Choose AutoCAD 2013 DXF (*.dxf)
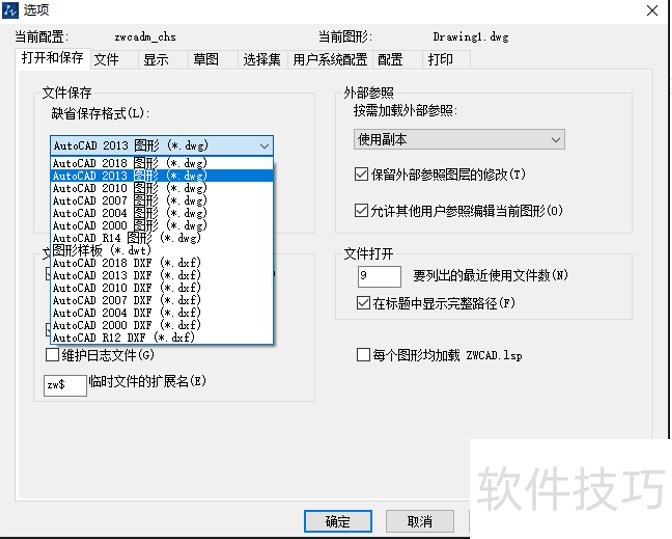 click(162, 275)
